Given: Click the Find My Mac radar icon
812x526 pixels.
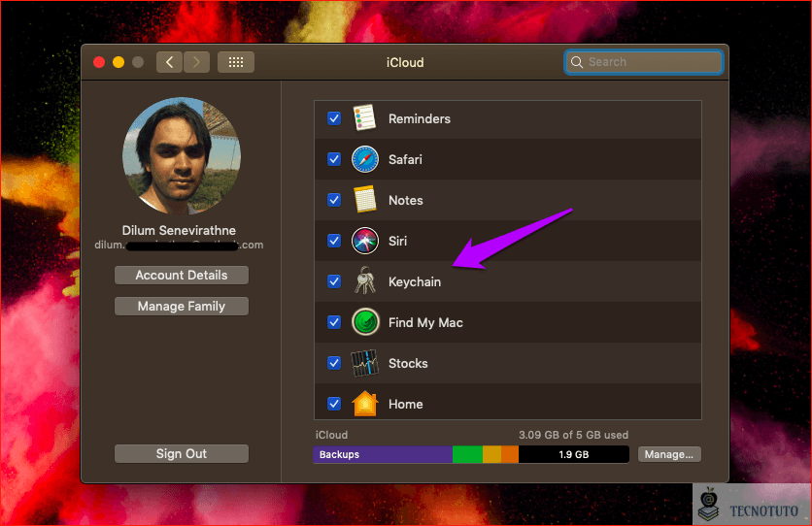Looking at the screenshot, I should click(x=365, y=322).
